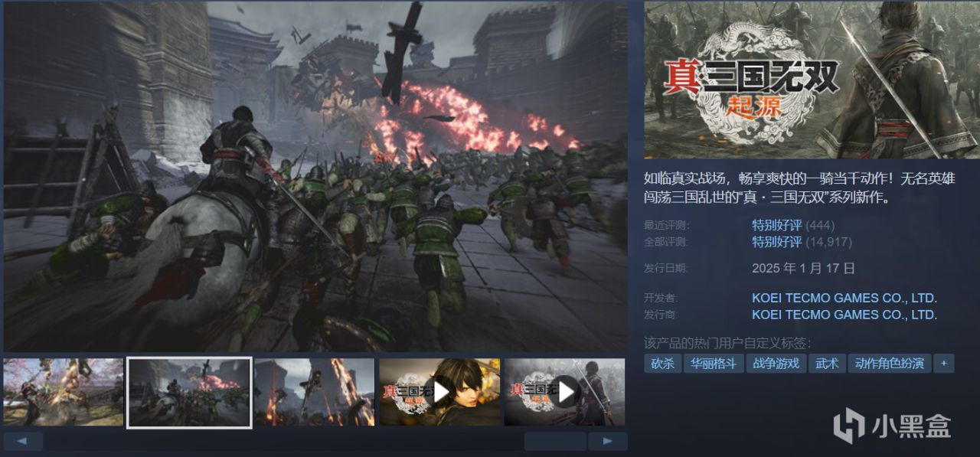Click the 发行商 label
Viewport: 980px width, 457px height.
click(x=661, y=315)
